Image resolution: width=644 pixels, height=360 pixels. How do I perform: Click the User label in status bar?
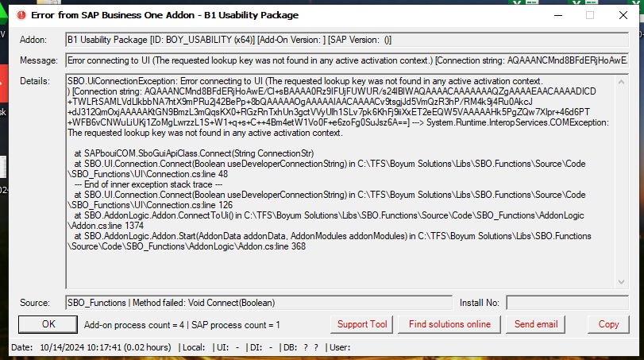tap(340, 347)
